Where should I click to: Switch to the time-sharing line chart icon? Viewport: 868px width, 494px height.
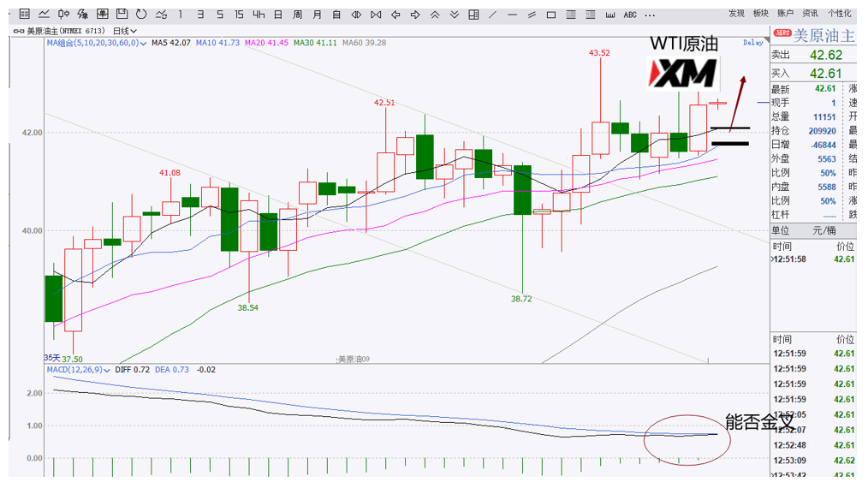coord(44,15)
